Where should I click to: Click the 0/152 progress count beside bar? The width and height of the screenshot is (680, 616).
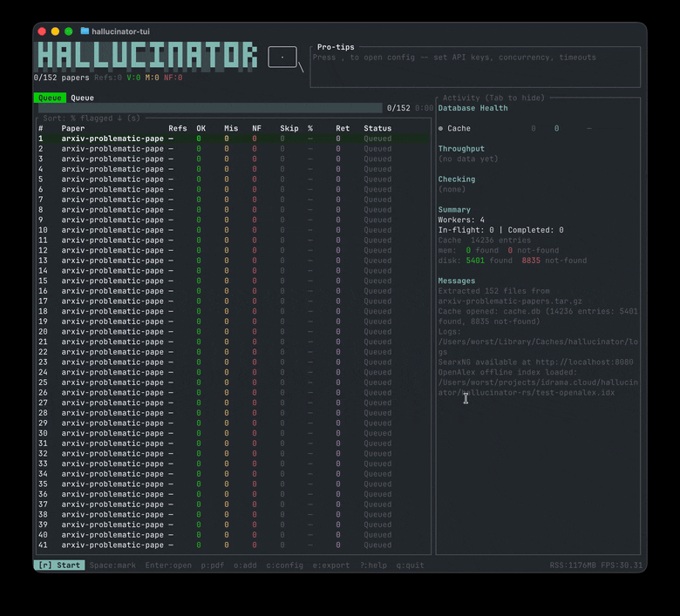tap(398, 108)
